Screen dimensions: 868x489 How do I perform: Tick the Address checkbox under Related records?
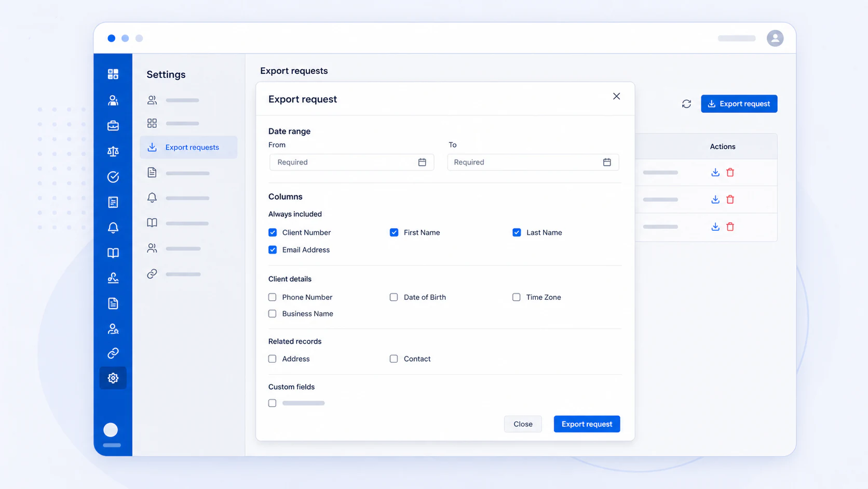pos(273,359)
